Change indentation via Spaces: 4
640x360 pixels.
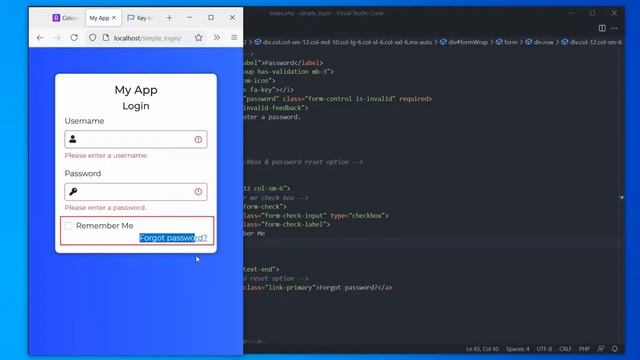518,349
